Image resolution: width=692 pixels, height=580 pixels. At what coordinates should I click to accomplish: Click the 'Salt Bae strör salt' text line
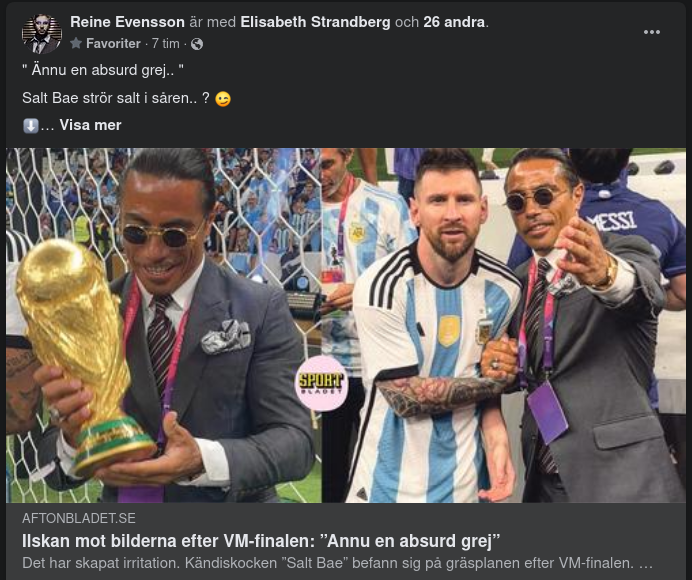click(116, 98)
